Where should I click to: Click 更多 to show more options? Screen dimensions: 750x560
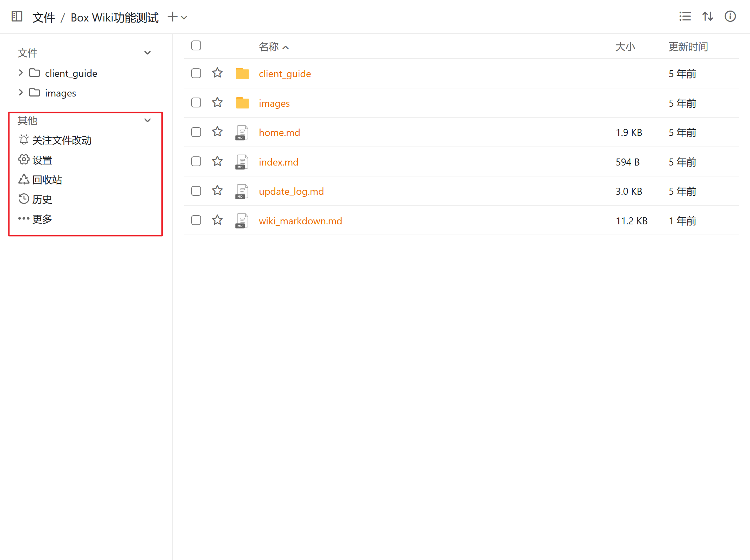click(42, 219)
